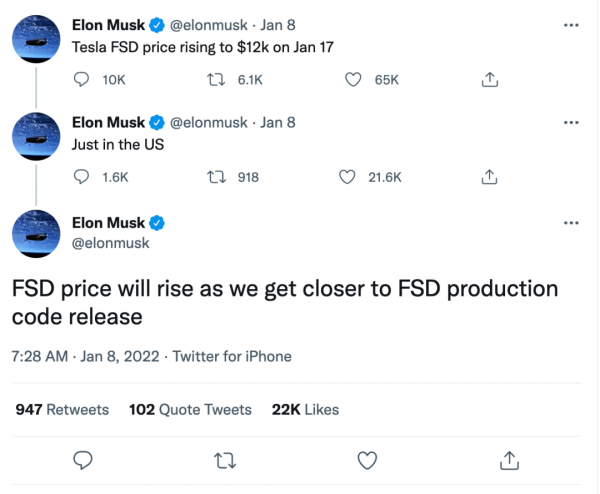Open the Twitter for iPhone source link
The height and width of the screenshot is (494, 600).
click(x=234, y=356)
